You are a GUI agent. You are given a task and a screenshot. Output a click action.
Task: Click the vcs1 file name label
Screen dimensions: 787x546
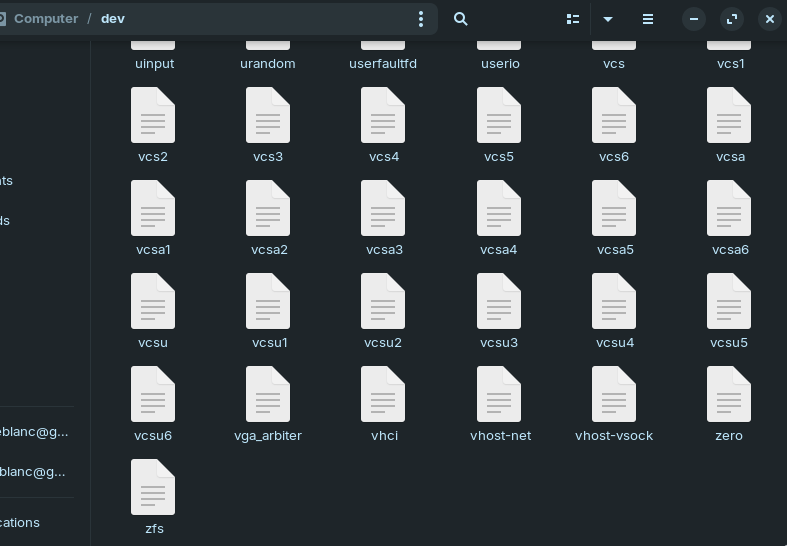click(x=730, y=64)
